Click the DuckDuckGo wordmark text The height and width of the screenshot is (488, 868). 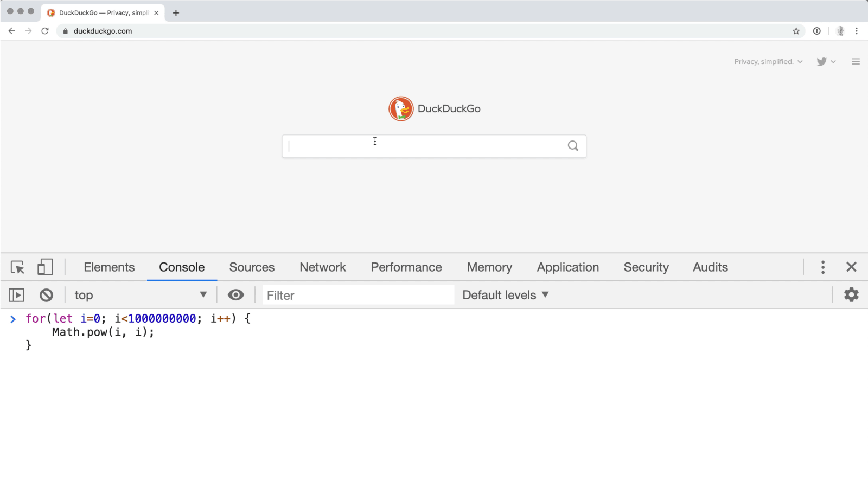click(x=449, y=108)
